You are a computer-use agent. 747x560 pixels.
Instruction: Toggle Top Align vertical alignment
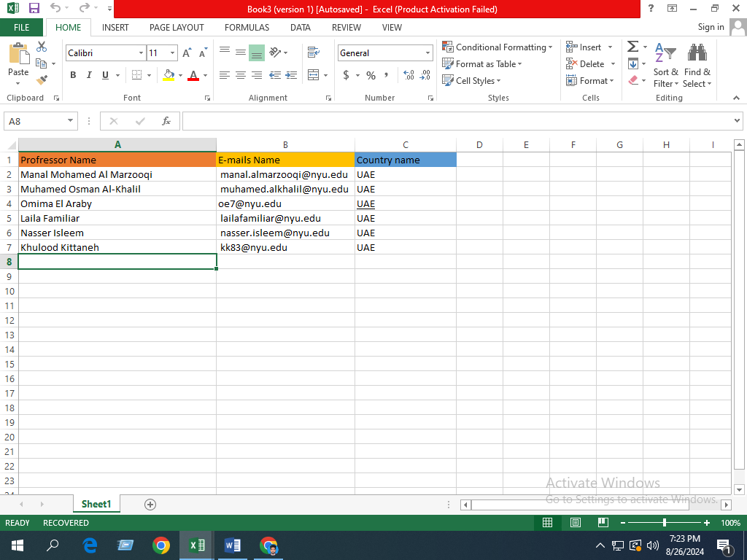tap(225, 52)
